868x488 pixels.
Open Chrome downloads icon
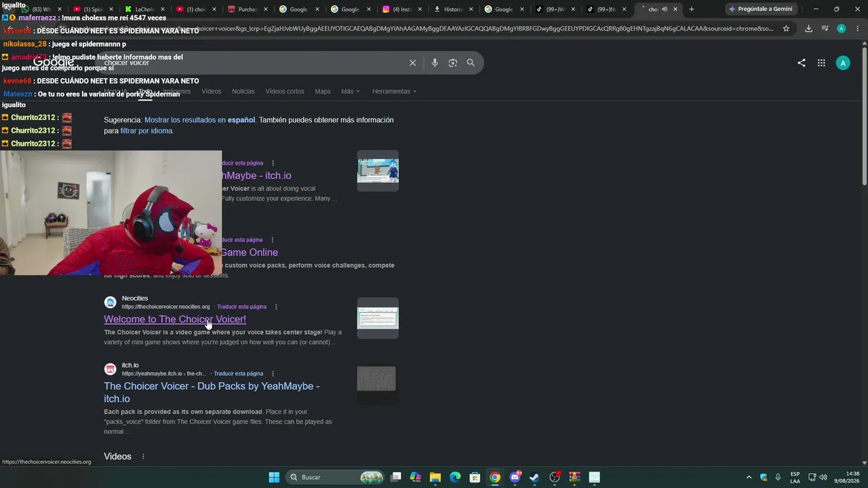[x=808, y=28]
